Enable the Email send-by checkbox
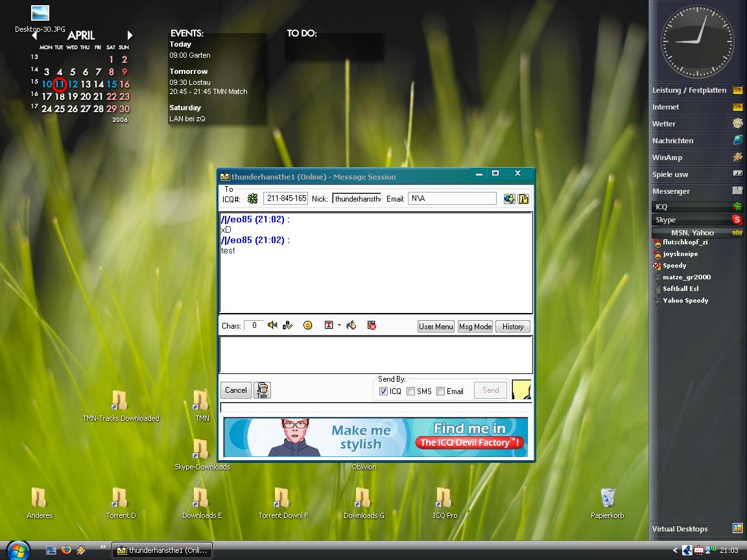Viewport: 747px width, 560px height. [441, 391]
